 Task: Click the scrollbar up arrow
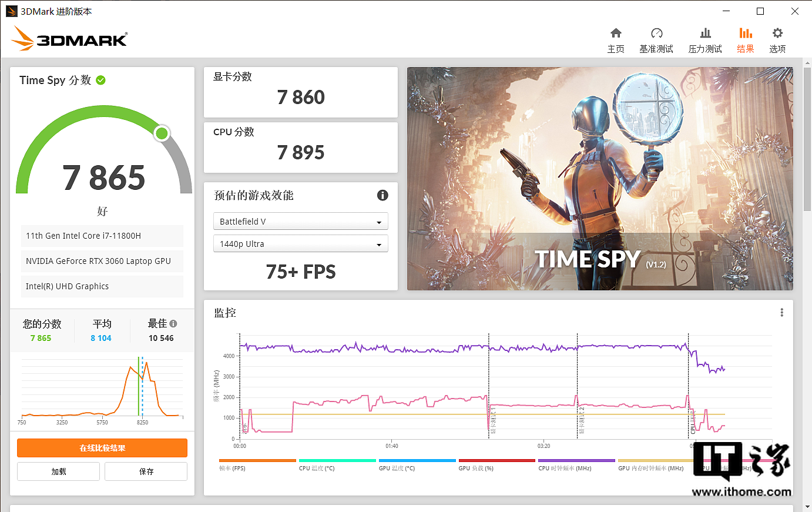click(807, 62)
